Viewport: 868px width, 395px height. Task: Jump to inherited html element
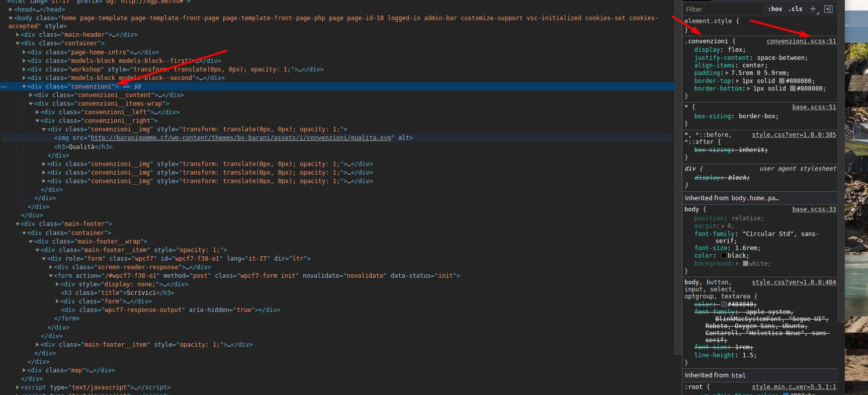point(738,375)
